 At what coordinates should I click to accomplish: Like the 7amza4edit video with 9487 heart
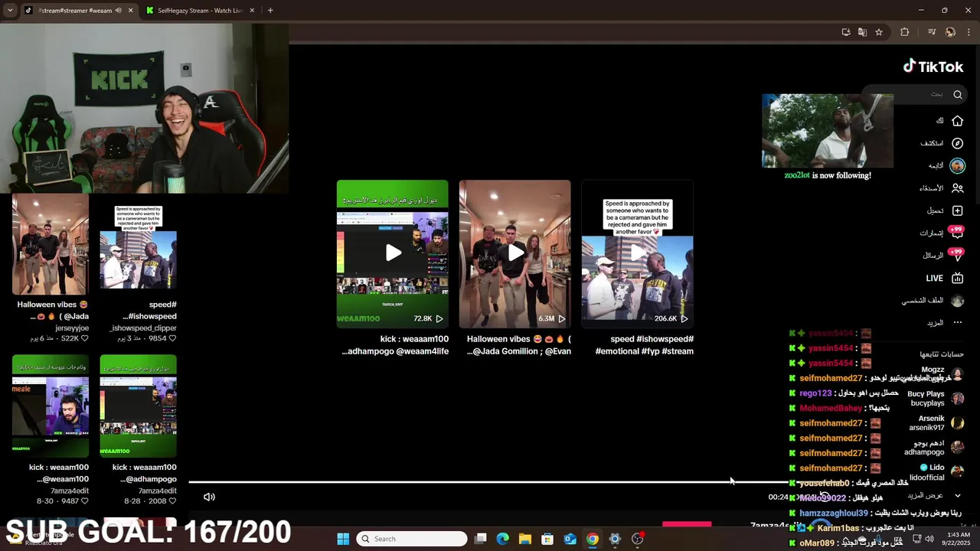(85, 501)
